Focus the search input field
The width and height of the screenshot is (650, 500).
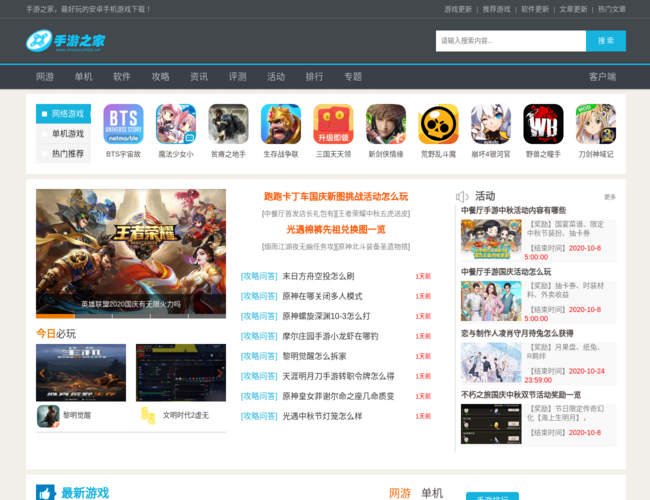511,41
